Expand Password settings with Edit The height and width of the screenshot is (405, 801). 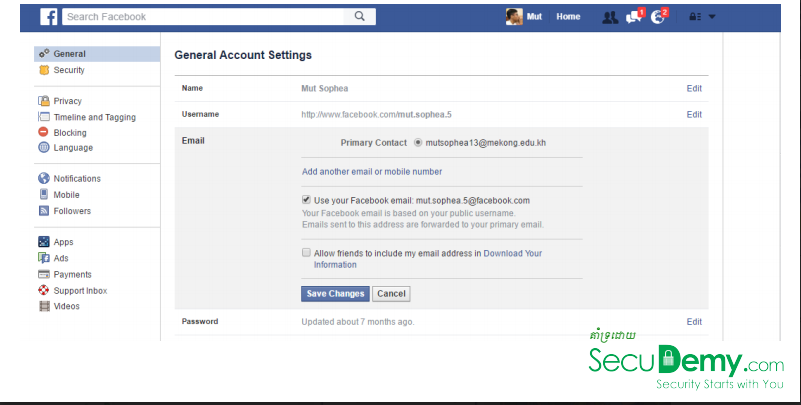(694, 321)
